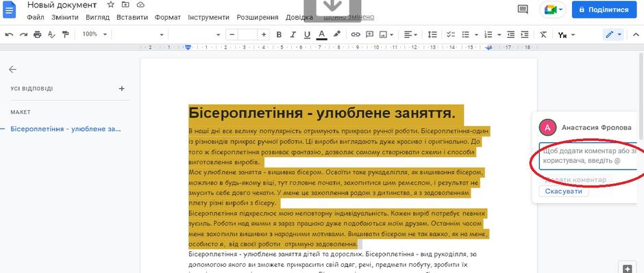Clear formatting icon

tap(543, 35)
